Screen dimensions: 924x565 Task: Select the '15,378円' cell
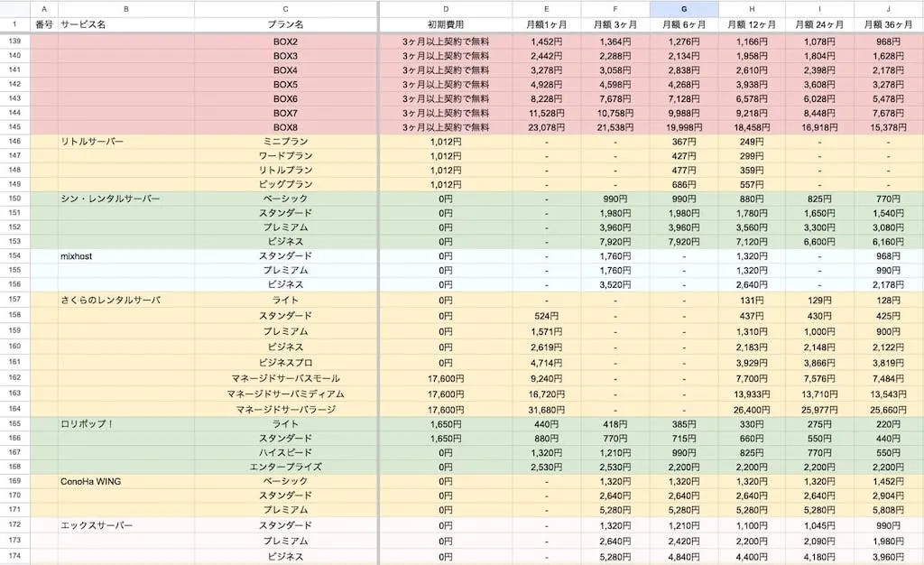pos(888,127)
